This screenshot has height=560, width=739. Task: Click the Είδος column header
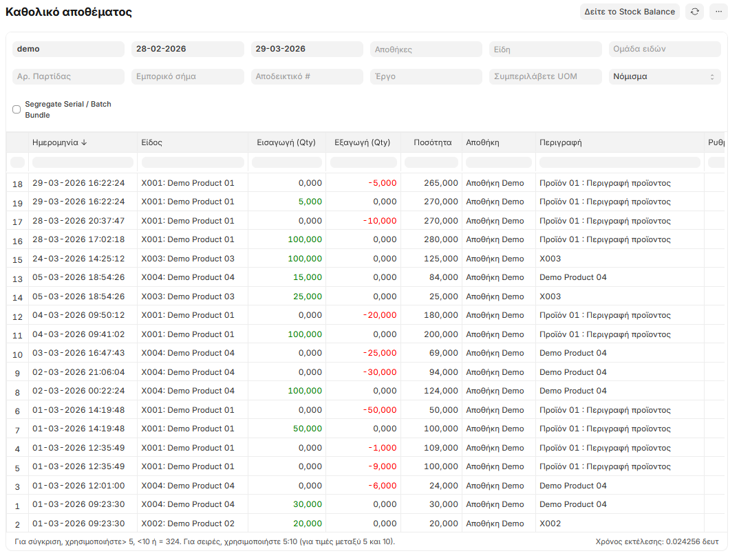(151, 142)
